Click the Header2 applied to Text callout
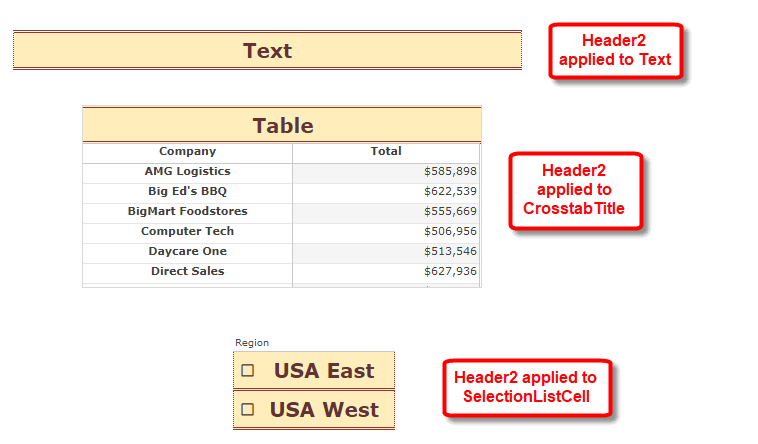Screen dimensions: 758x444 615,51
